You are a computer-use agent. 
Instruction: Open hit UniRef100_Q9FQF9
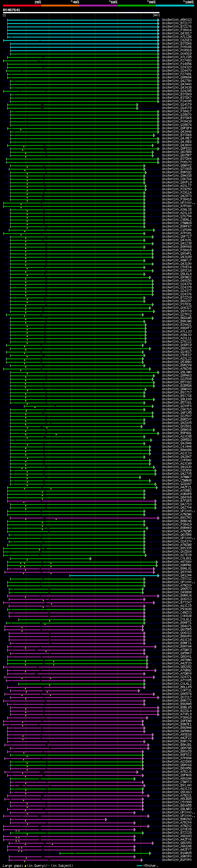pos(177,128)
